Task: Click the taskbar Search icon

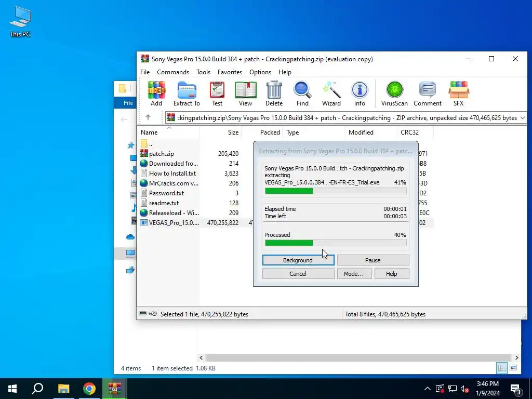Action: 37,389
